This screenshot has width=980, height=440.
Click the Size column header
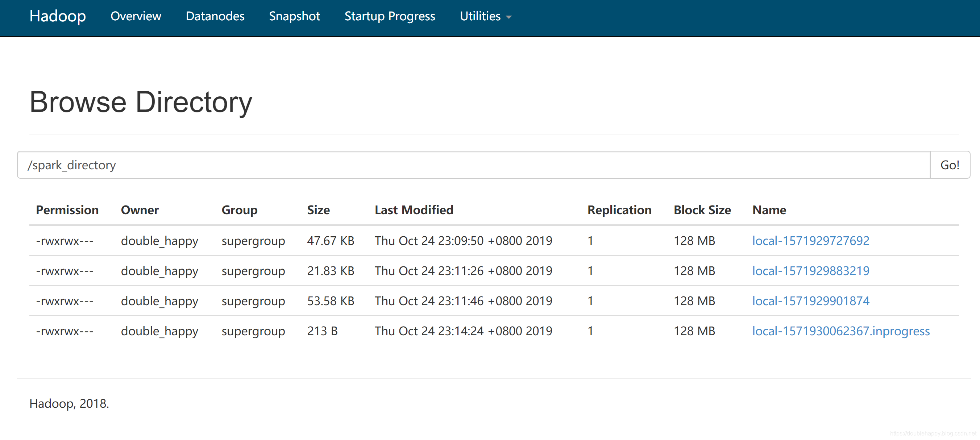point(318,210)
